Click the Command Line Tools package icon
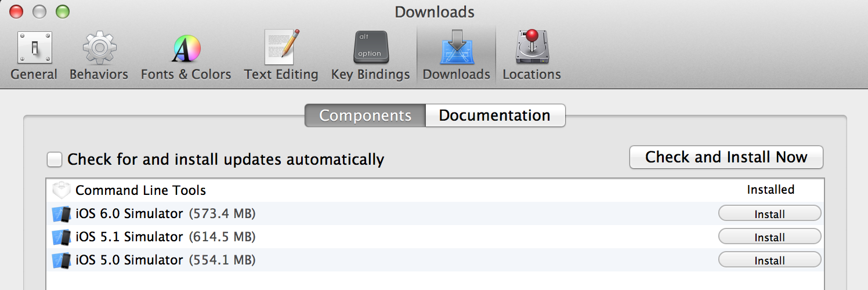868x290 pixels. coord(61,190)
